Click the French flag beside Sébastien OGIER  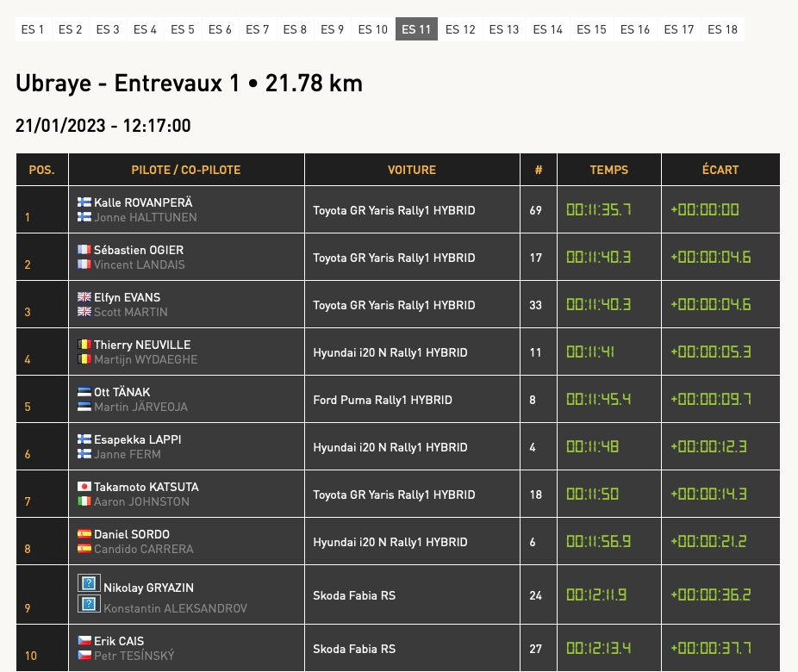point(84,249)
